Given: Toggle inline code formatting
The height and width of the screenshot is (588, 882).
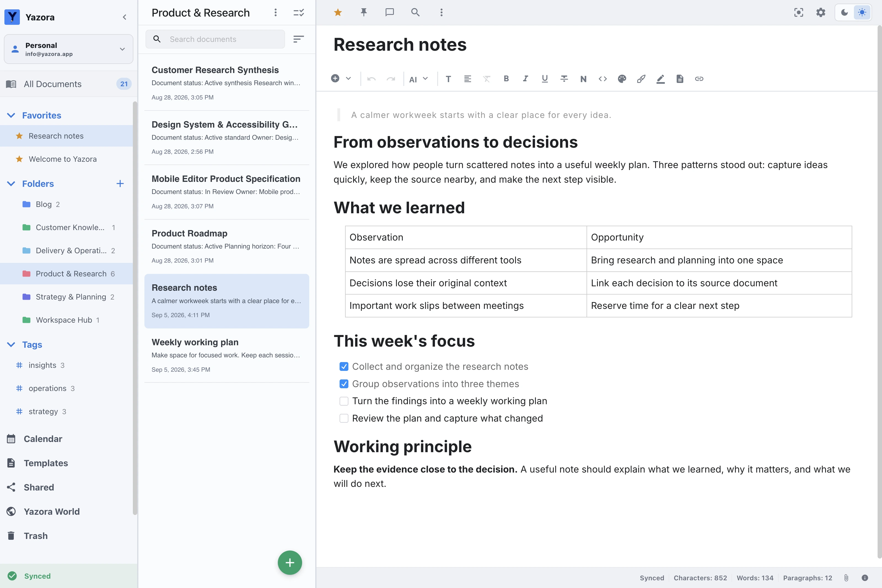Looking at the screenshot, I should point(603,79).
